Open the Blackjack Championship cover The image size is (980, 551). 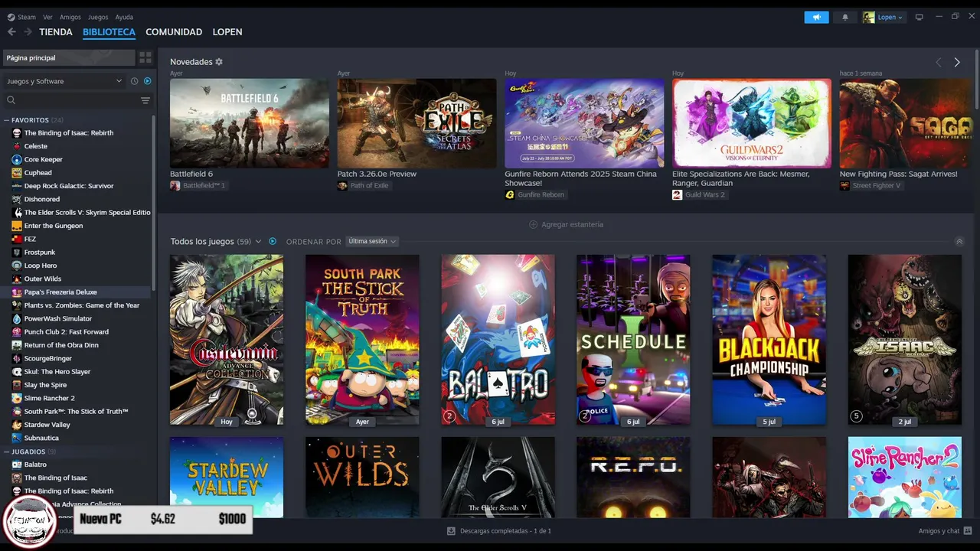(769, 340)
